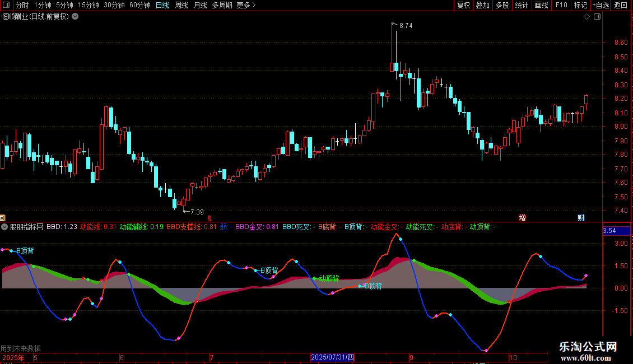The image size is (633, 364).
Task: Click the 叠加 overlay button
Action: coord(482,5)
